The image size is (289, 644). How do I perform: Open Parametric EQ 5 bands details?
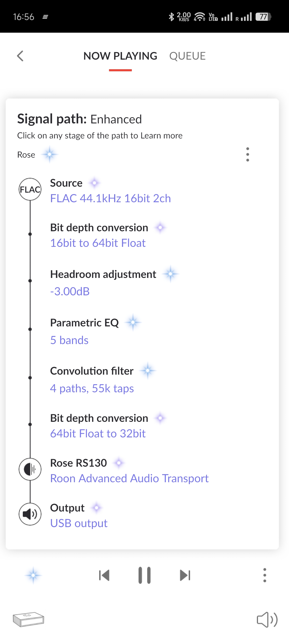[69, 340]
